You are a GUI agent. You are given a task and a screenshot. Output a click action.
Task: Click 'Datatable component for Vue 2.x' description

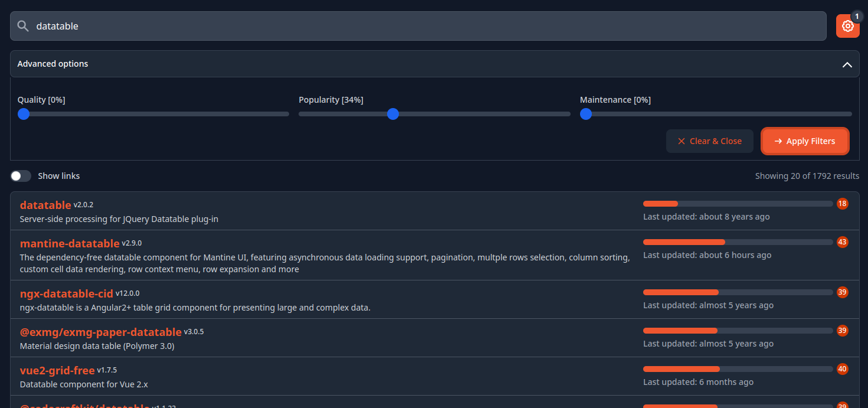pyautogui.click(x=84, y=384)
